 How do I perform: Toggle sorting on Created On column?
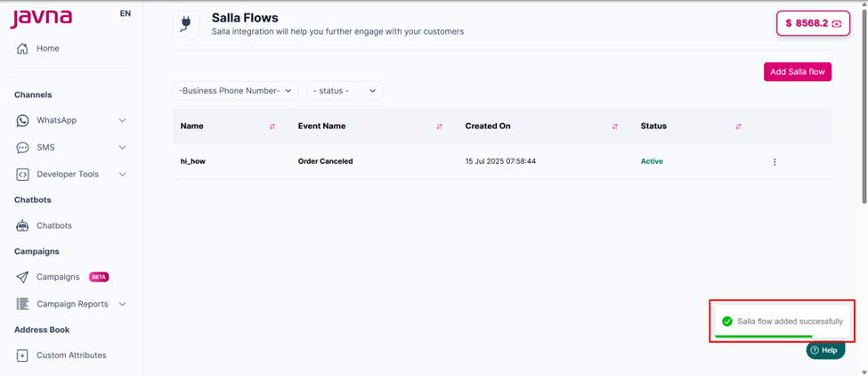coord(614,127)
